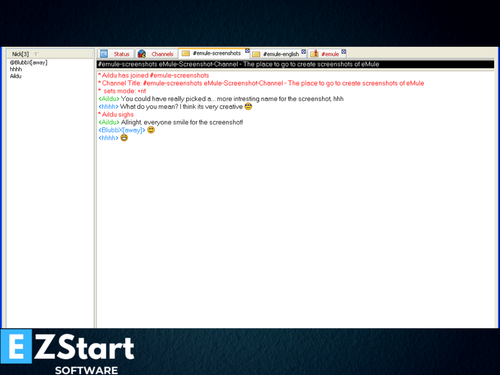
Task: Close the #emule-screenshots tab
Action: [247, 51]
